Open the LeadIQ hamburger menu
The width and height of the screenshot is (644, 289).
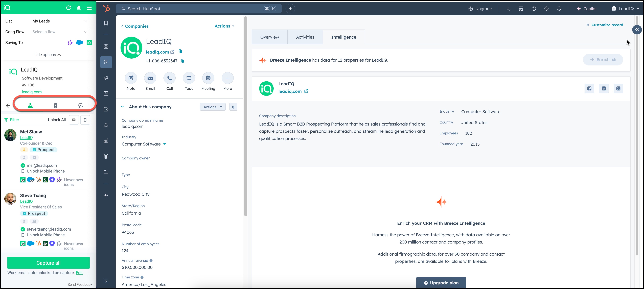point(89,8)
